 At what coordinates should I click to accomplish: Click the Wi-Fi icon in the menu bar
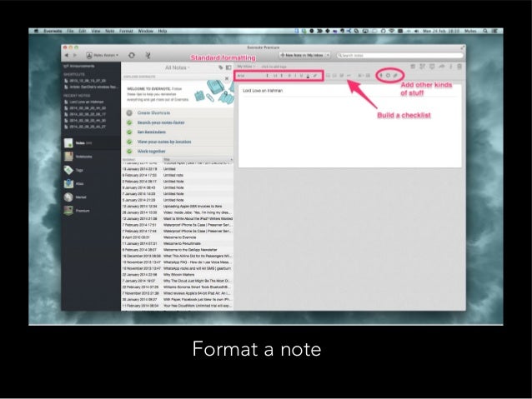(392, 31)
